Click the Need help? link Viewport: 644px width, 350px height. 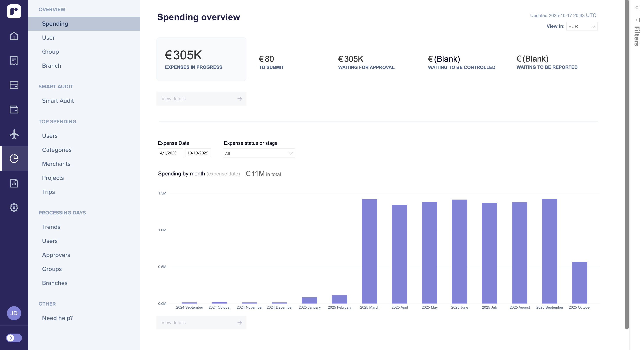(57, 318)
